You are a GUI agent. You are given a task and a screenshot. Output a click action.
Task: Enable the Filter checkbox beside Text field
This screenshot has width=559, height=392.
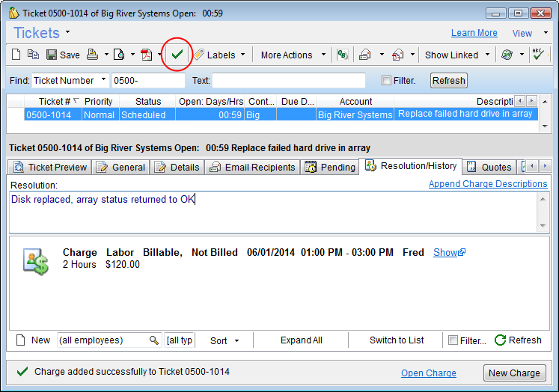386,81
